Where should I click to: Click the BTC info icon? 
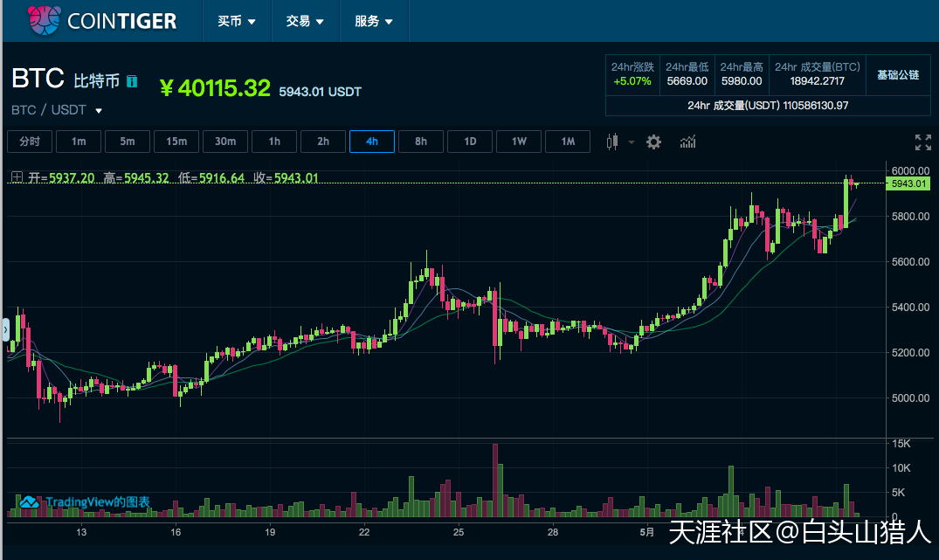(x=131, y=81)
